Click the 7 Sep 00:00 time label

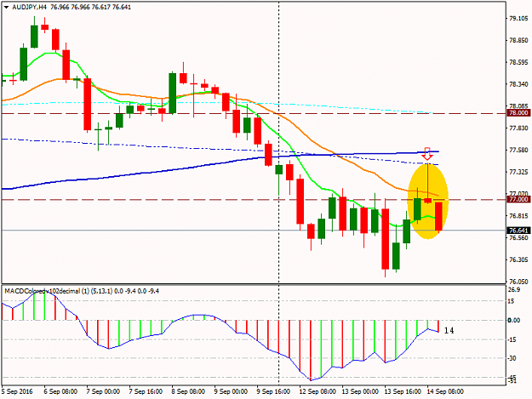(103, 391)
